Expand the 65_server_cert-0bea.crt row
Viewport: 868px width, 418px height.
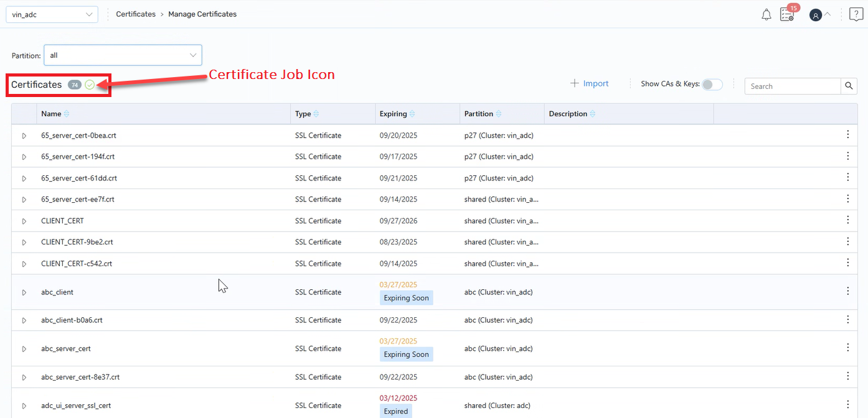(24, 136)
